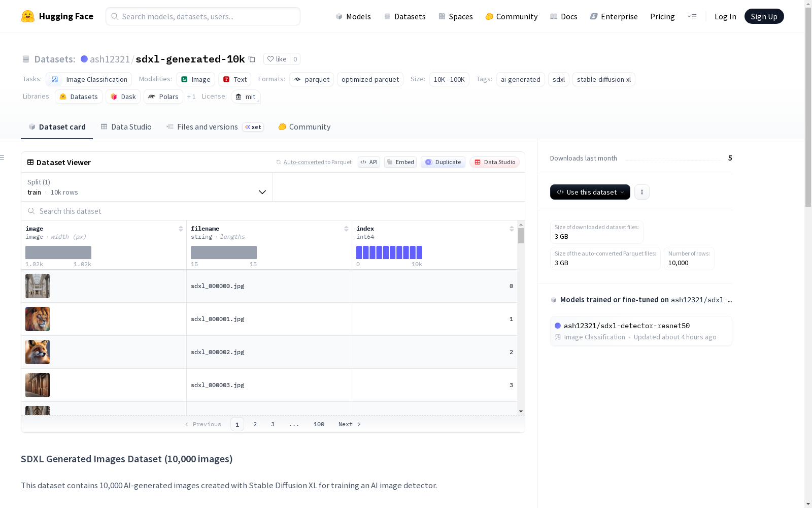This screenshot has width=812, height=508.
Task: Switch to the Data Studio tab
Action: 126,127
